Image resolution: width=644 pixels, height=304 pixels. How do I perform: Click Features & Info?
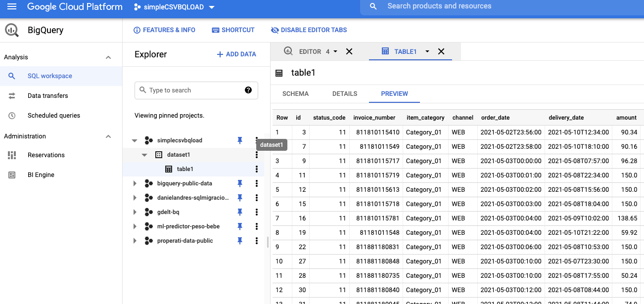[164, 30]
